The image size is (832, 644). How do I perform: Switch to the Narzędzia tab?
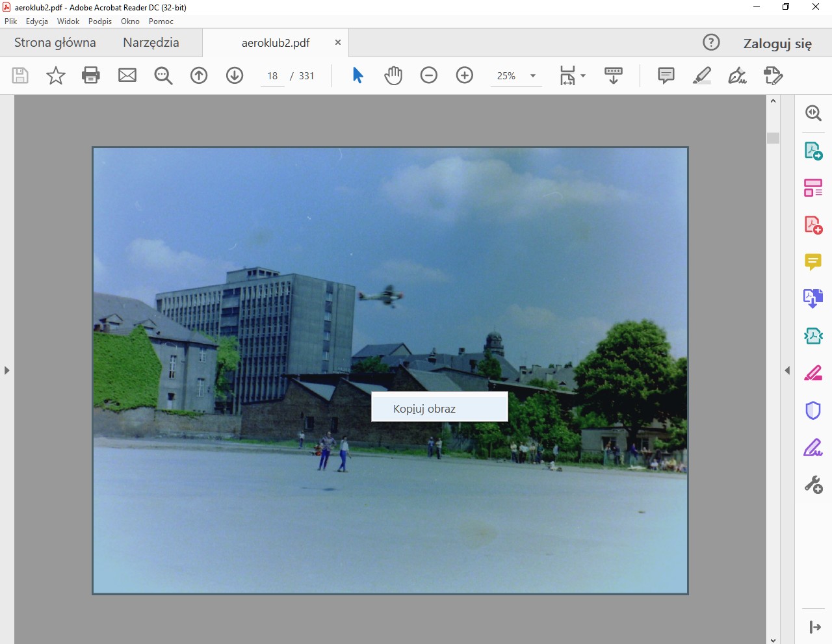[x=151, y=43]
